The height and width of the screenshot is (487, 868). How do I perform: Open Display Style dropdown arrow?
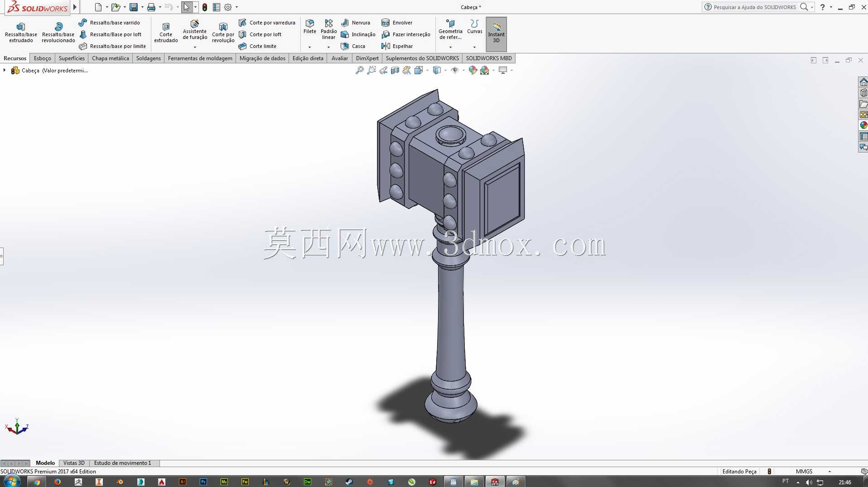coord(446,71)
